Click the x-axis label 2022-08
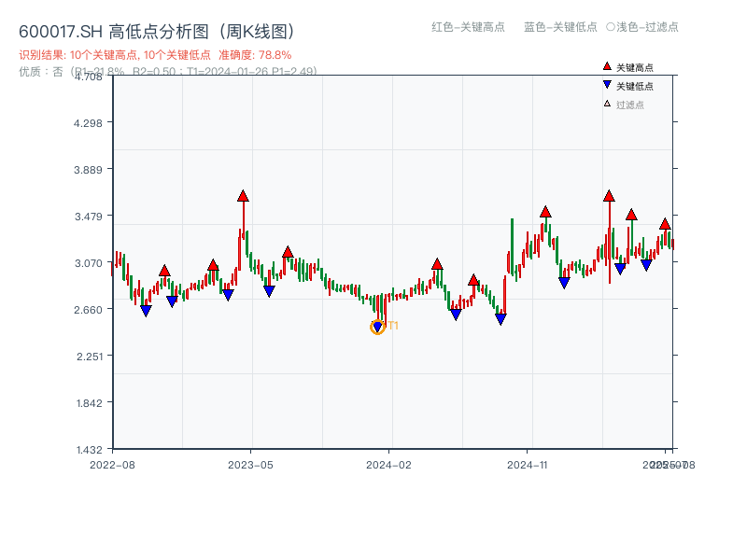This screenshot has width=747, height=560. (112, 465)
